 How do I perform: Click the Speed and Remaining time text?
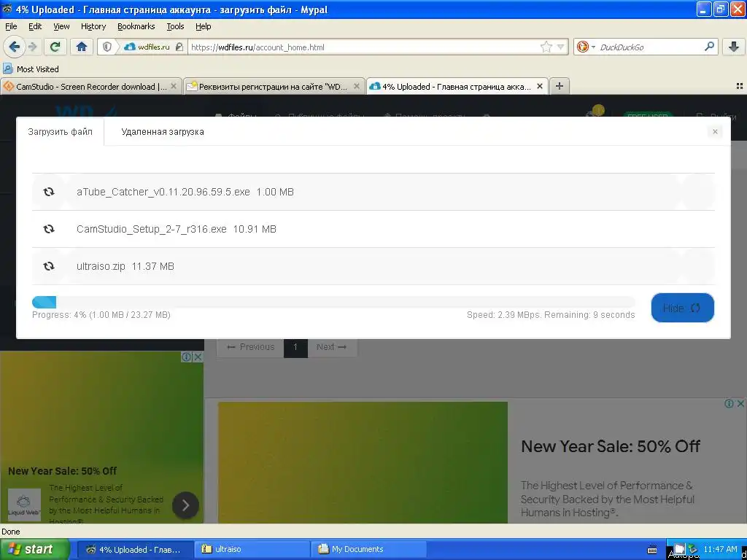click(x=551, y=315)
